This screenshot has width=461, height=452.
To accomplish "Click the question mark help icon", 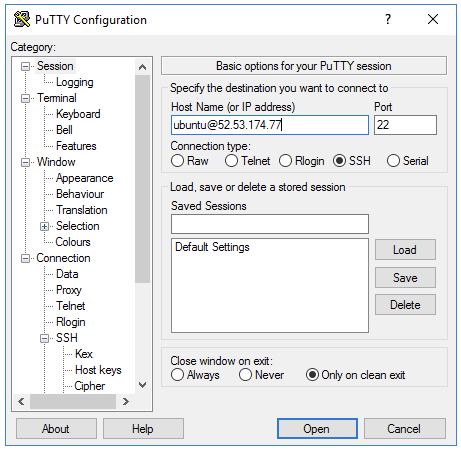I will 388,19.
